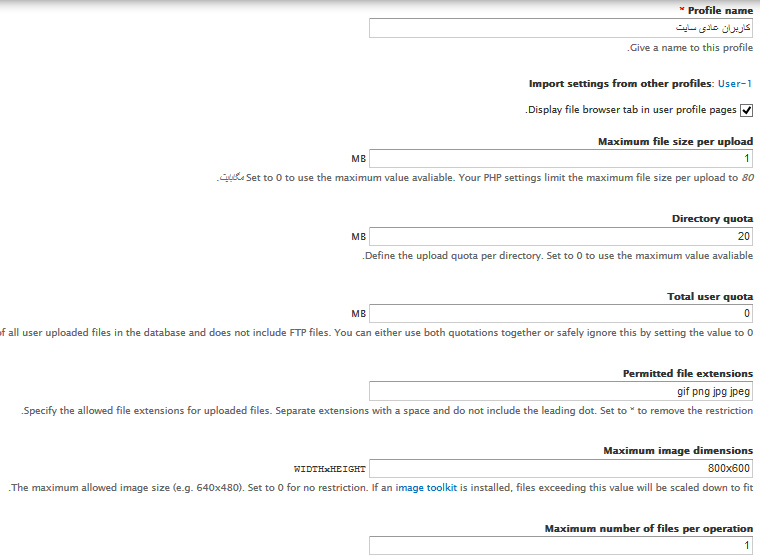Click Maximum number of files per operation label
This screenshot has width=760, height=560.
[649, 528]
